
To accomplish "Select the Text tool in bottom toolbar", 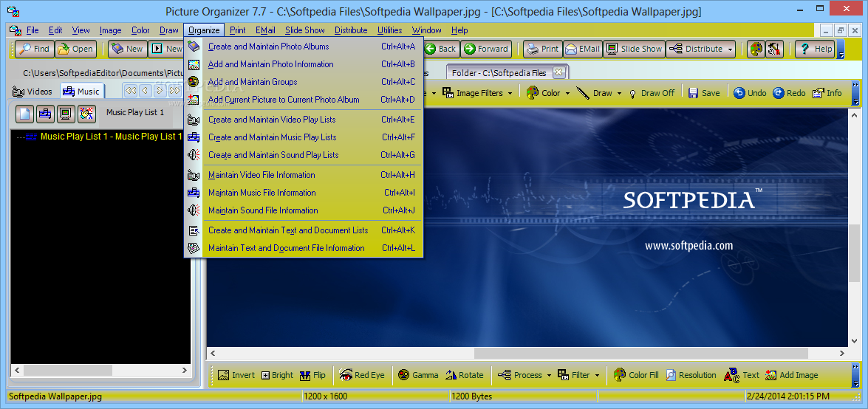I will coord(742,375).
